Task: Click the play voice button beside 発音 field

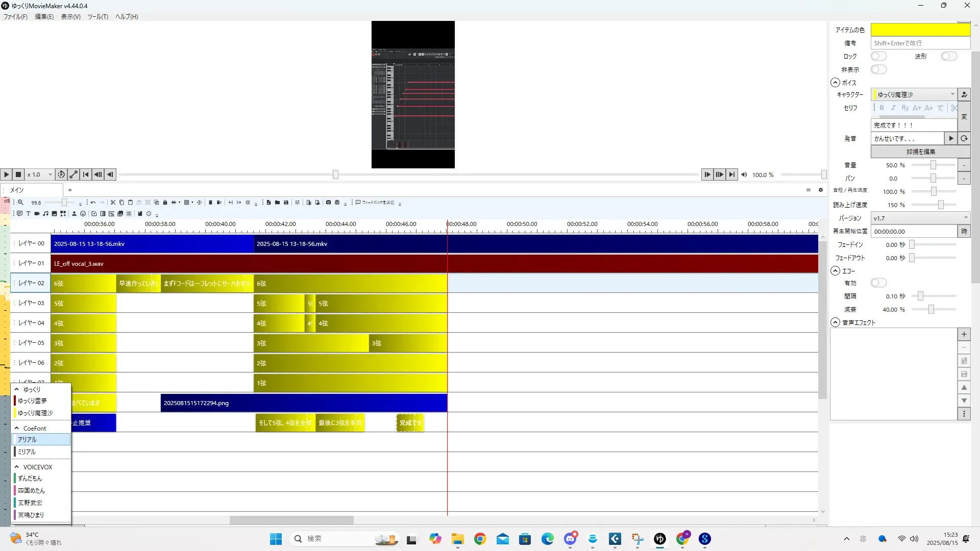Action: point(951,138)
